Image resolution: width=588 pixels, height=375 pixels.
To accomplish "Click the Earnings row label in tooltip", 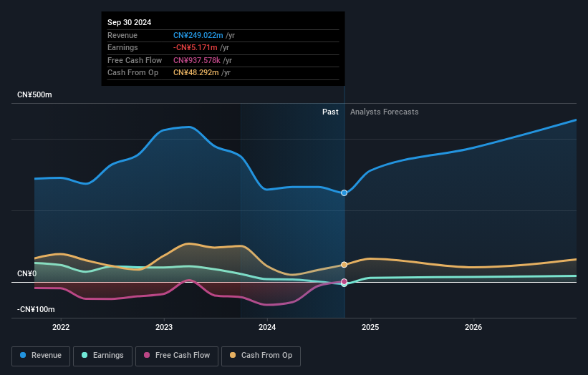I will [122, 47].
